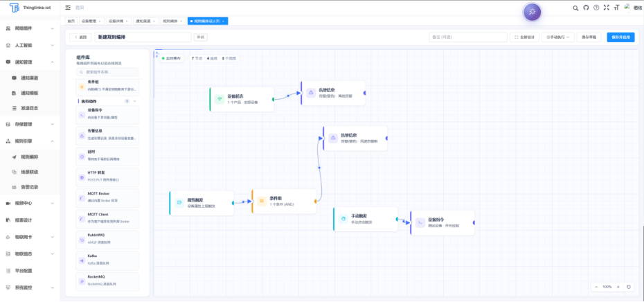Viewport: 644px width, 302px height.
Task: Click the 保存并启用 button
Action: click(x=620, y=37)
